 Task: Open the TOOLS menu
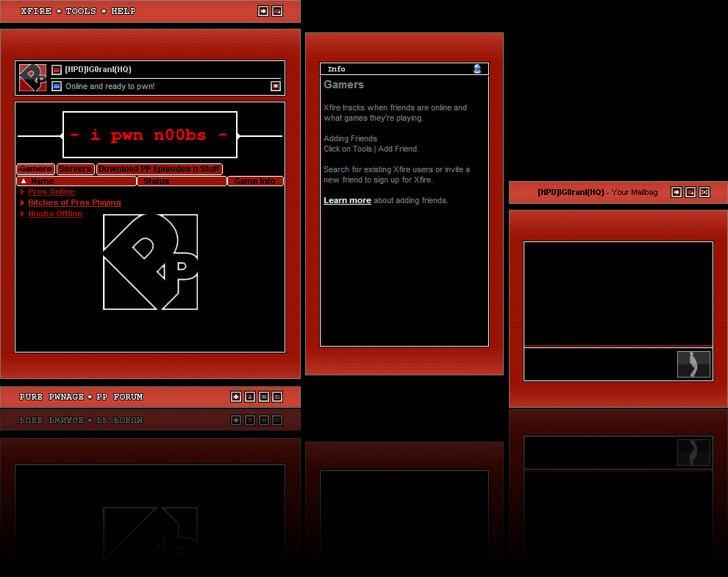pyautogui.click(x=81, y=11)
